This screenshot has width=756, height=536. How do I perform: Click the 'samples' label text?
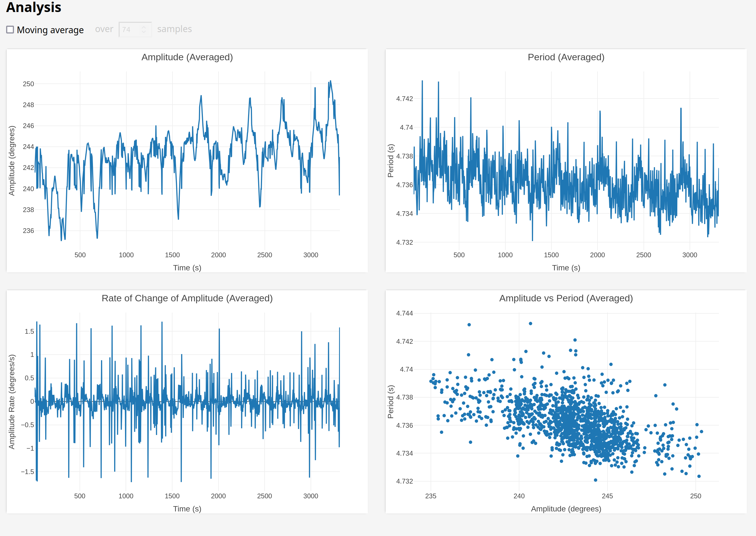click(x=174, y=29)
